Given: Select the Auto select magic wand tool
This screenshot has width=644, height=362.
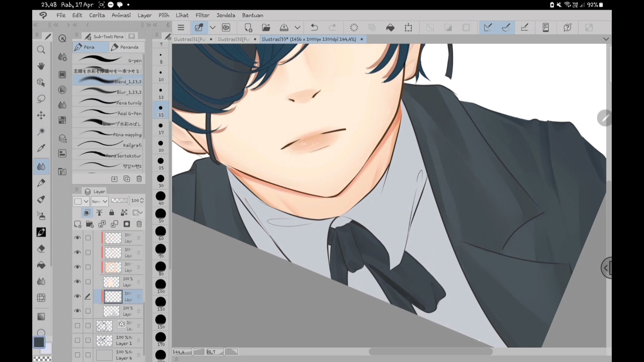Looking at the screenshot, I should pyautogui.click(x=41, y=131).
